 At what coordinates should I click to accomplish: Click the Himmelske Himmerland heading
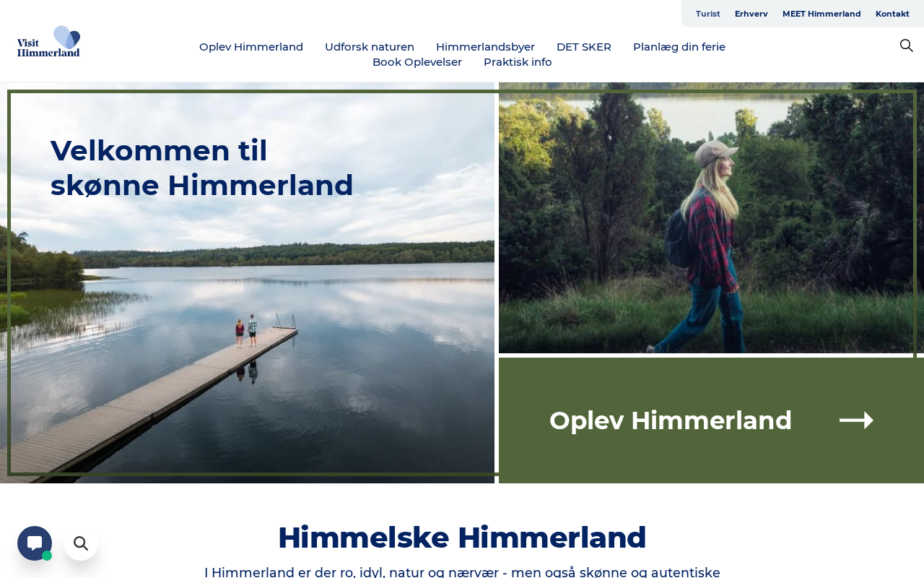[462, 538]
